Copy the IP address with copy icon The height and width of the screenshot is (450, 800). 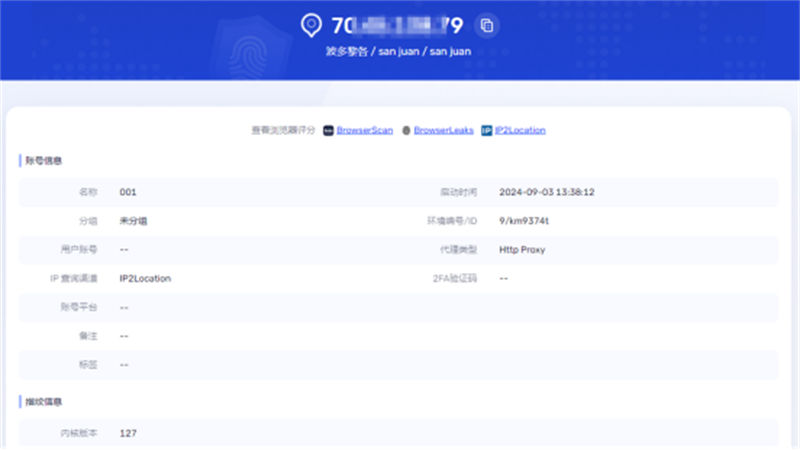[487, 26]
